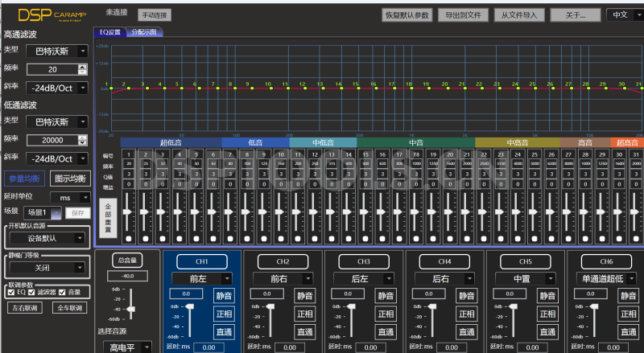Viewport: 644px width, 353px height.
Task: Click the low-pass frequency field showing 20000
Action: [52, 139]
